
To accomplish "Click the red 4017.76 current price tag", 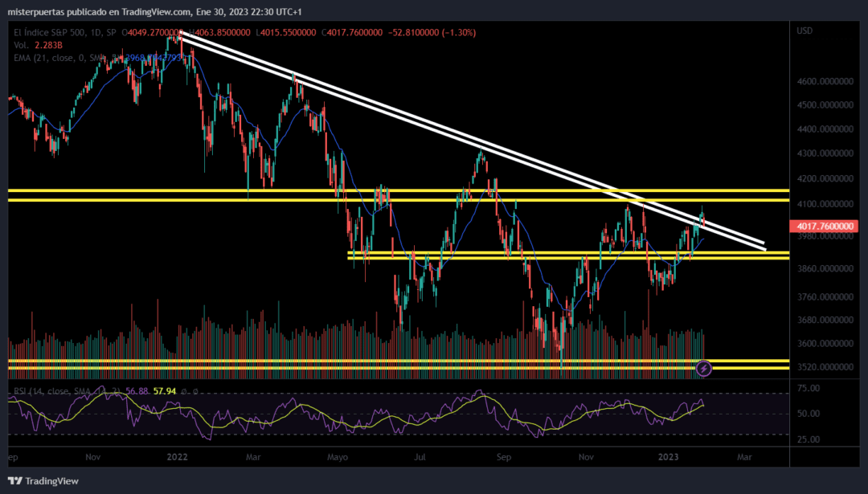I will pos(825,226).
